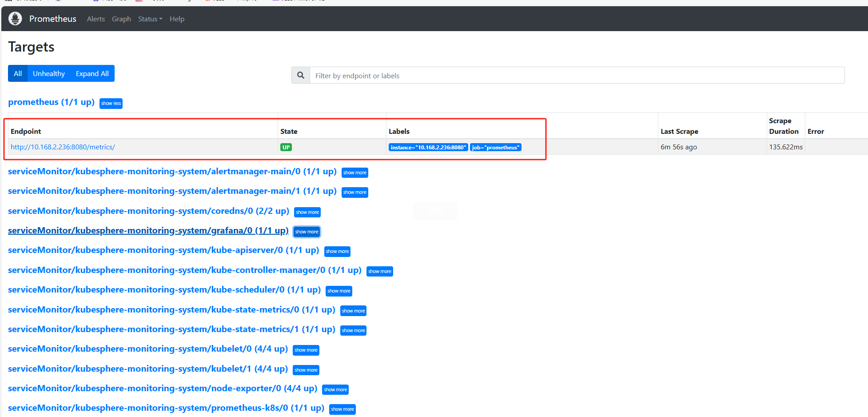Viewport: 868px width, 417px height.
Task: Show only Unhealthy targets
Action: coord(49,73)
